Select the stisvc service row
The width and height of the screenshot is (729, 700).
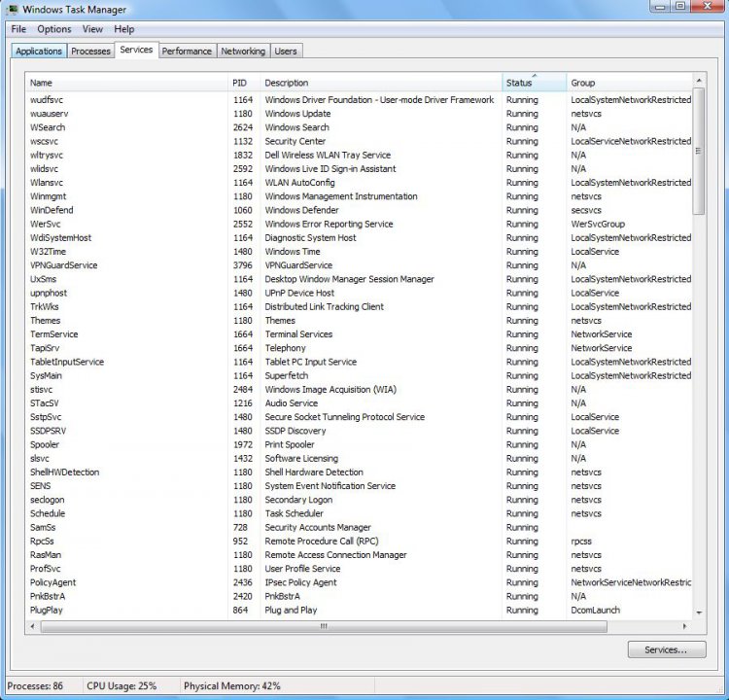pos(359,389)
